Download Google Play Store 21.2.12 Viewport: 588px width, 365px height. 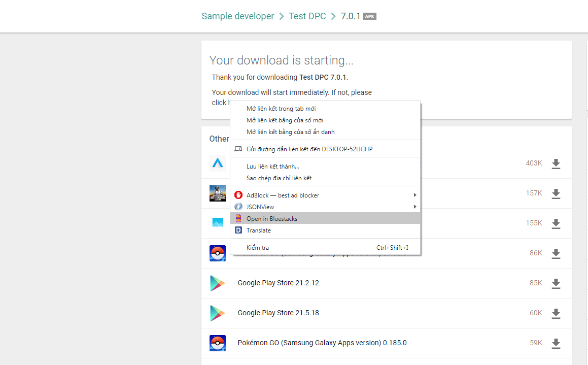coord(556,284)
